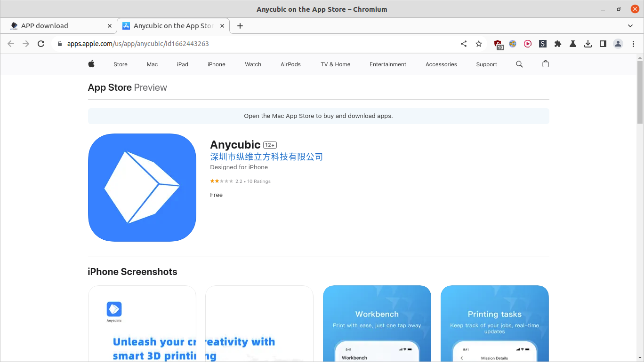The image size is (644, 362).
Task: Open the Downloads tray icon
Action: click(x=588, y=44)
